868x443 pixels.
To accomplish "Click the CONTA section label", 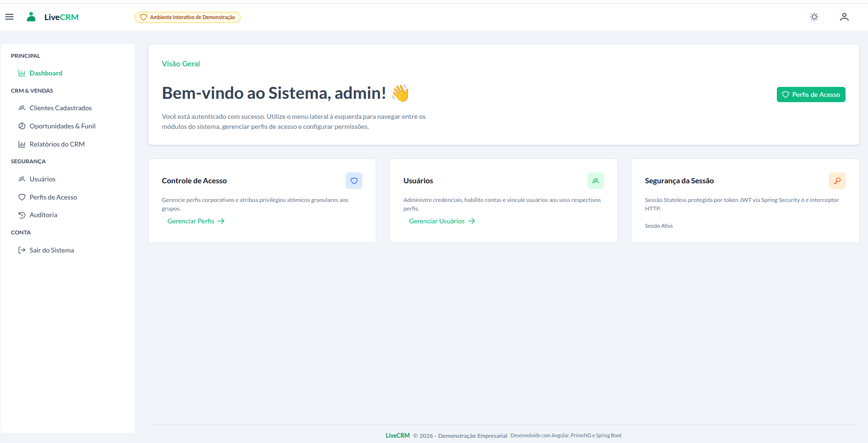I will coord(21,232).
